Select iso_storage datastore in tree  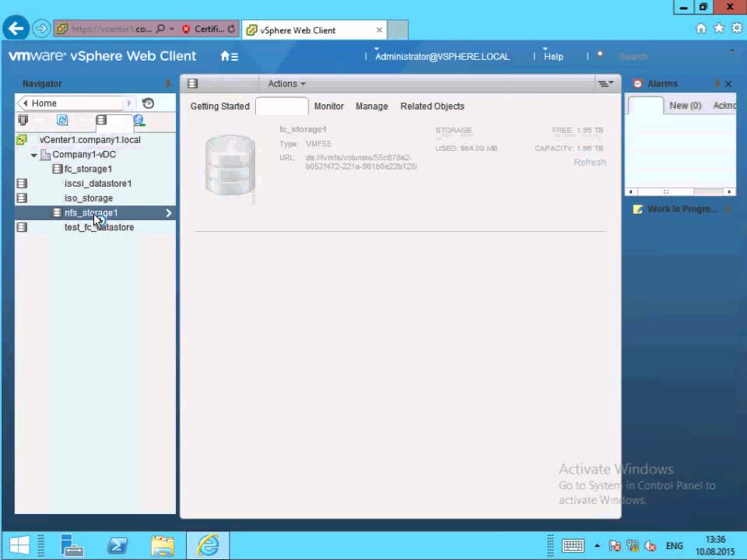tap(89, 198)
